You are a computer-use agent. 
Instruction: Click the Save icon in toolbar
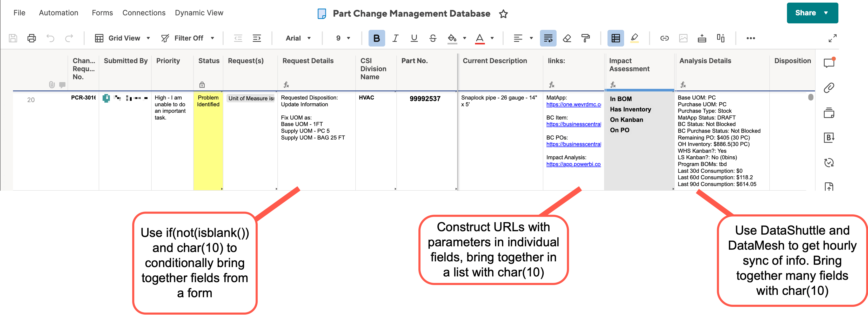pyautogui.click(x=13, y=38)
